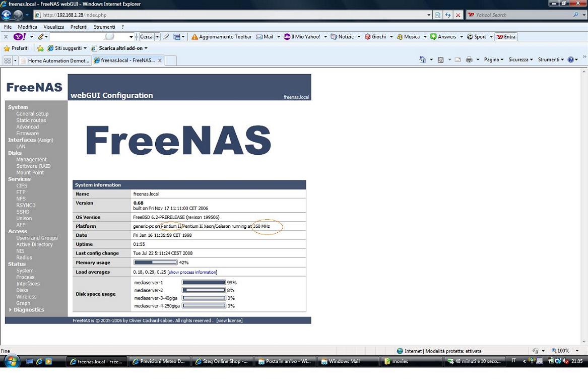Open Giochi on the Yahoo toolbar

click(375, 37)
